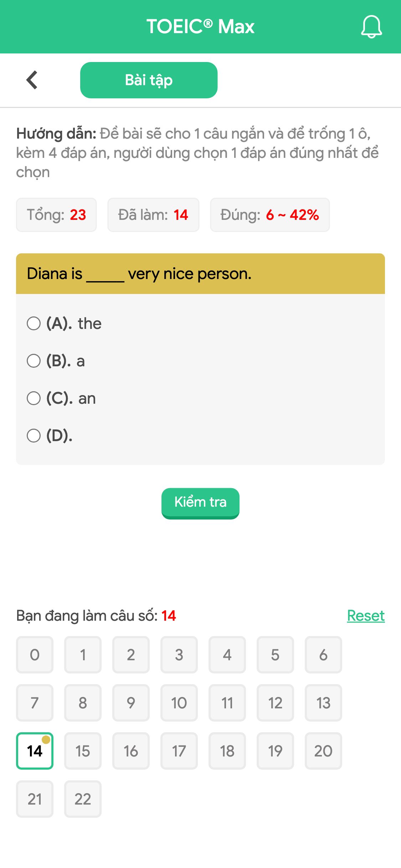Viewport: 401px width, 868px height.
Task: Click the highlighted question text banner
Action: [x=200, y=274]
